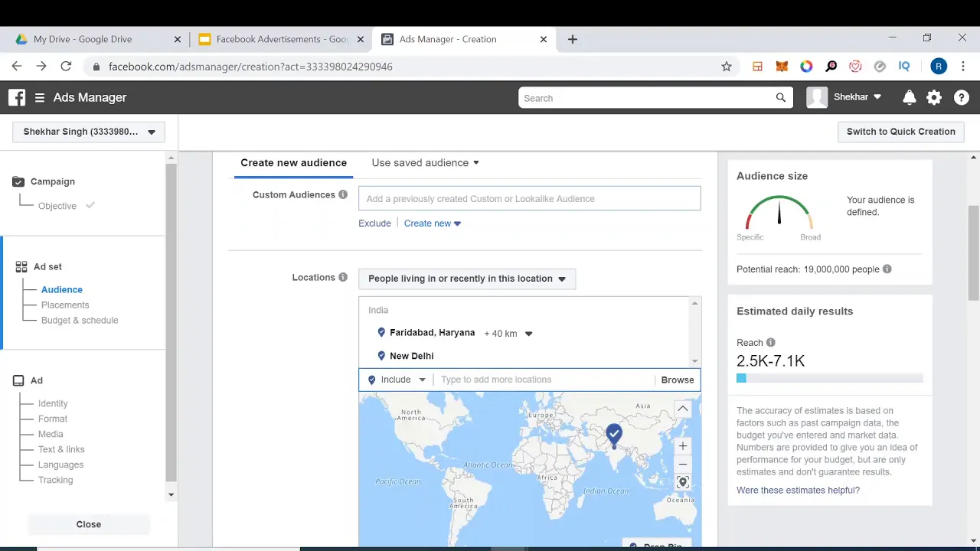
Task: Open the hamburger menu beside Ads Manager
Action: click(x=40, y=98)
